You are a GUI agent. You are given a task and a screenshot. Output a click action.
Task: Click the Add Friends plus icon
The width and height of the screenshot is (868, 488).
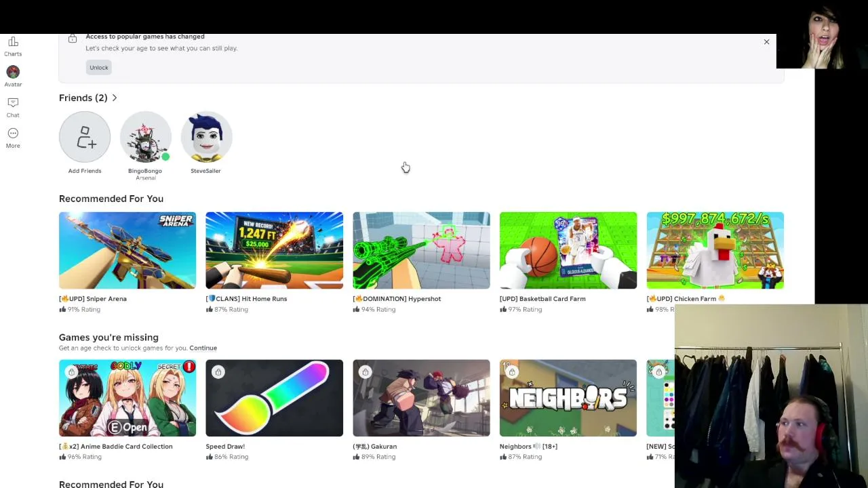pos(85,137)
